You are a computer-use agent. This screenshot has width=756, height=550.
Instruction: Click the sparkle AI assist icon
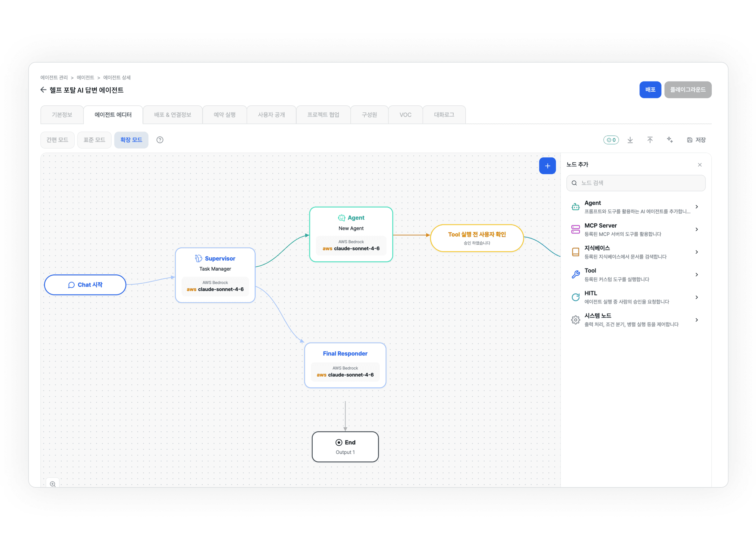pyautogui.click(x=670, y=140)
